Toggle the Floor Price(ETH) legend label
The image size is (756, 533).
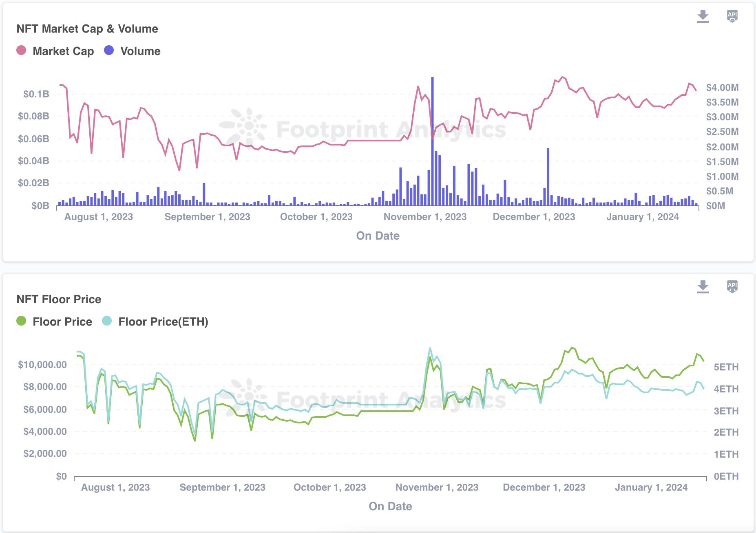(x=163, y=322)
